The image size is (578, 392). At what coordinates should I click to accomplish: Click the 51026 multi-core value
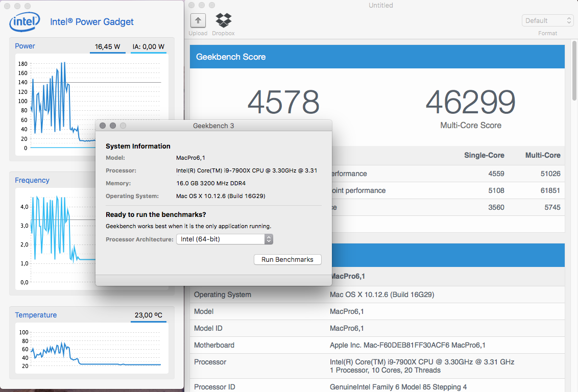tap(550, 174)
